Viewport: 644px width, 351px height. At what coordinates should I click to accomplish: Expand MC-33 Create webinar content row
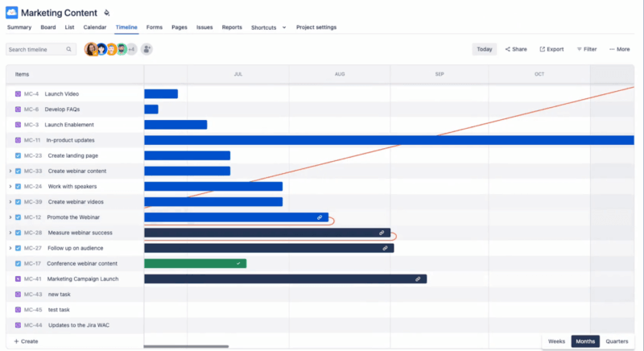click(10, 171)
